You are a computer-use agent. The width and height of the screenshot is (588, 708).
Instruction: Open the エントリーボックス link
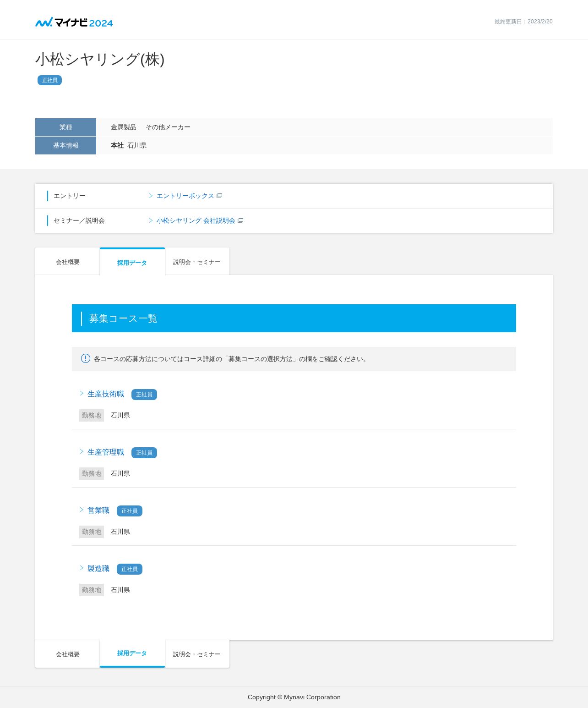tap(185, 196)
